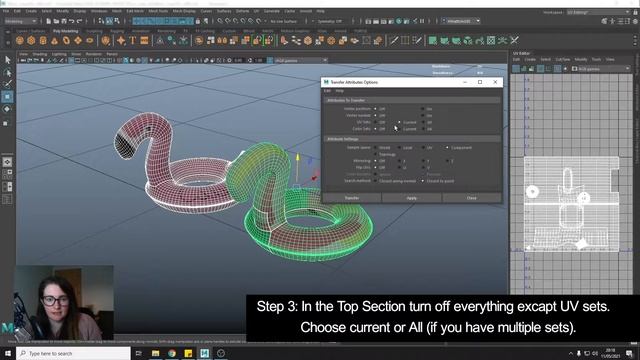Viewport: 640px width, 360px height.
Task: Select the Move tool highlighted in toolbox
Action: [7, 97]
